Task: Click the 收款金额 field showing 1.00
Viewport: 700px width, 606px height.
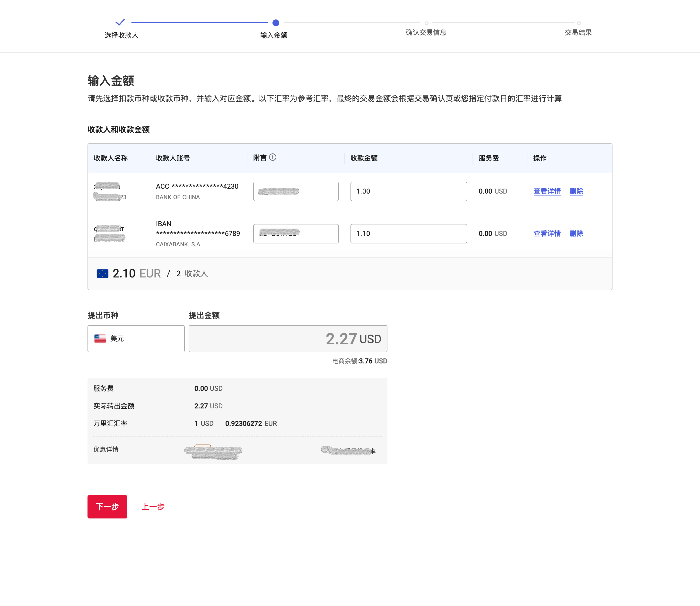Action: pos(409,191)
